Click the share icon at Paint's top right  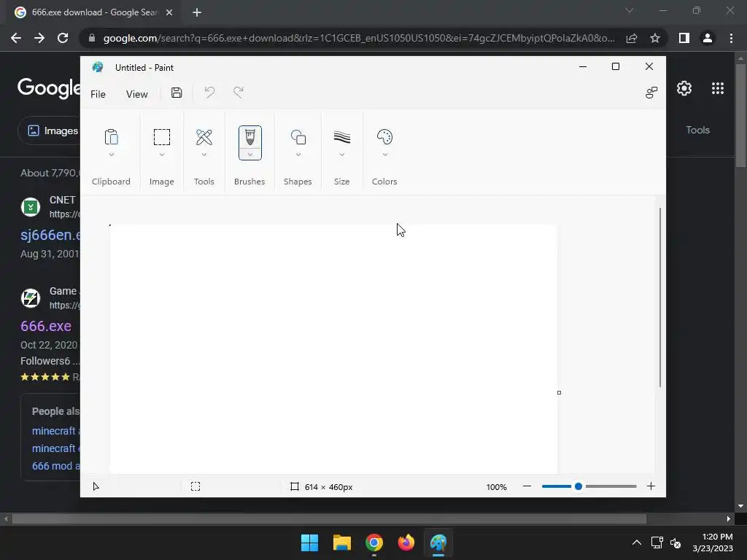(651, 93)
